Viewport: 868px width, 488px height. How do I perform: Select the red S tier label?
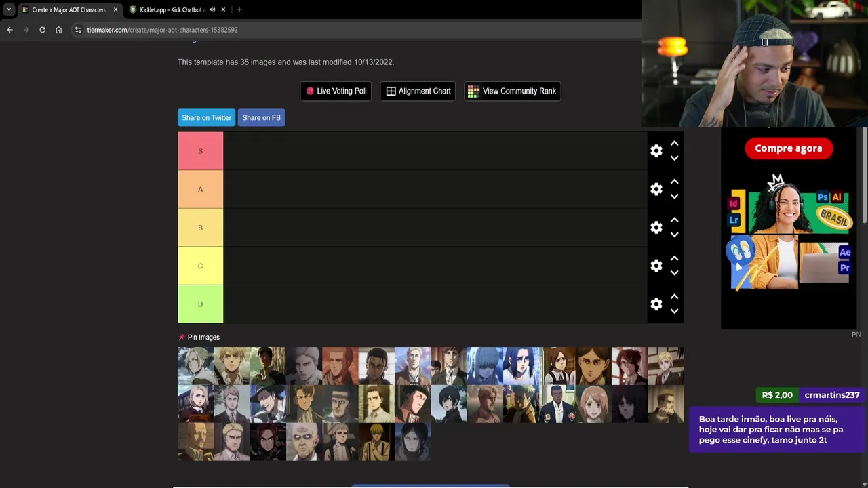point(200,151)
